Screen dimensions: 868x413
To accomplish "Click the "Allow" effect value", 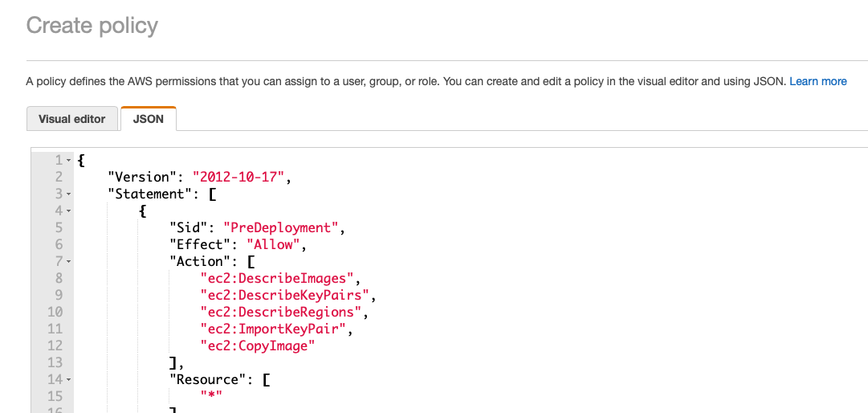I will tap(273, 245).
